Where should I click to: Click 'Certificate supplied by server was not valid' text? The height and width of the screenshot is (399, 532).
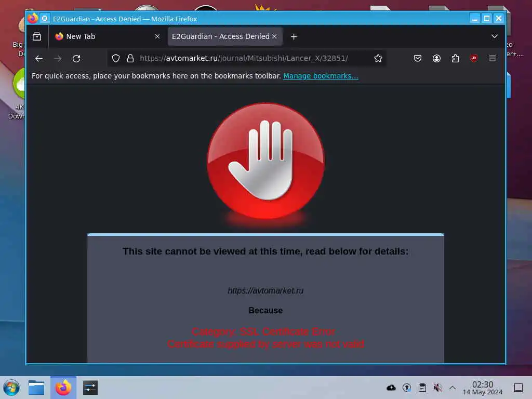coord(265,344)
